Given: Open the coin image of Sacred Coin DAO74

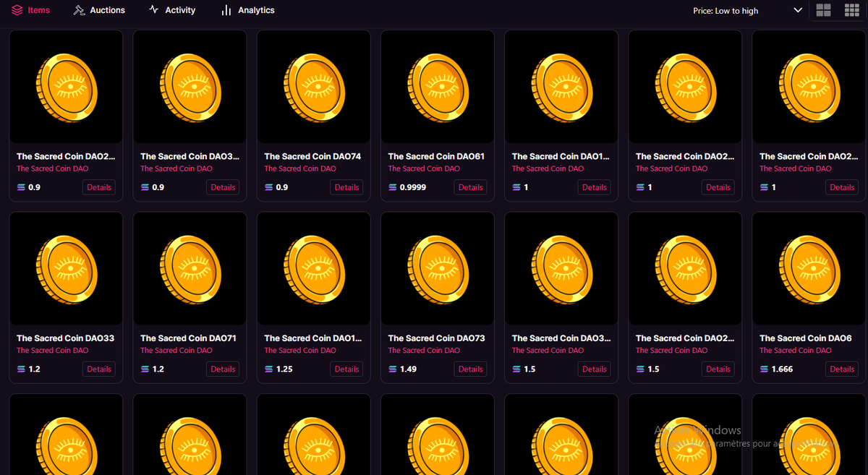Looking at the screenshot, I should click(314, 87).
